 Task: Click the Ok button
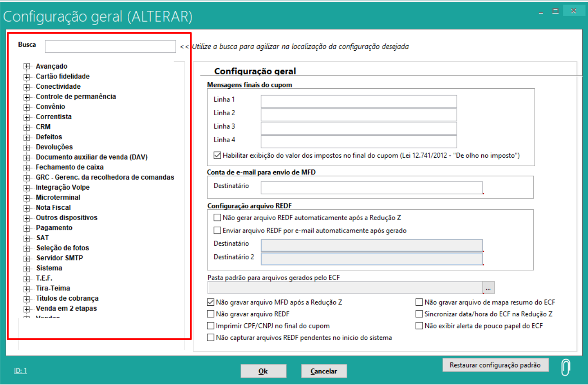pyautogui.click(x=263, y=371)
